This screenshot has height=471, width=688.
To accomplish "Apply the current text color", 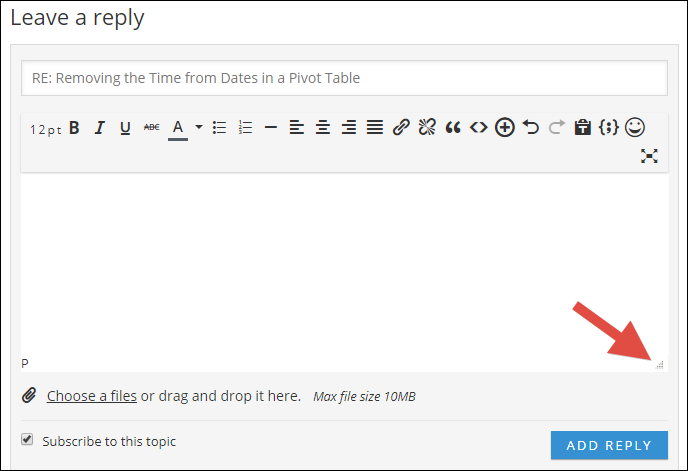I will tap(178, 129).
